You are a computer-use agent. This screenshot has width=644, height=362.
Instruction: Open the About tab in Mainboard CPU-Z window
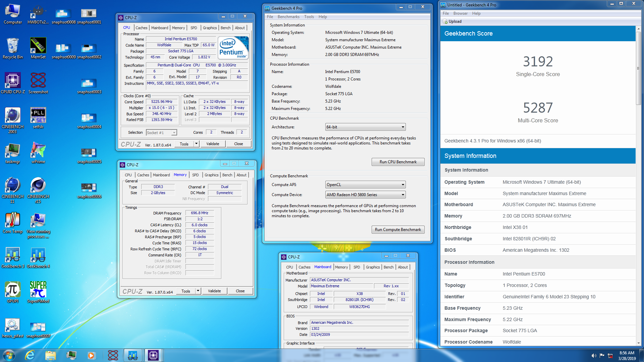(x=403, y=267)
